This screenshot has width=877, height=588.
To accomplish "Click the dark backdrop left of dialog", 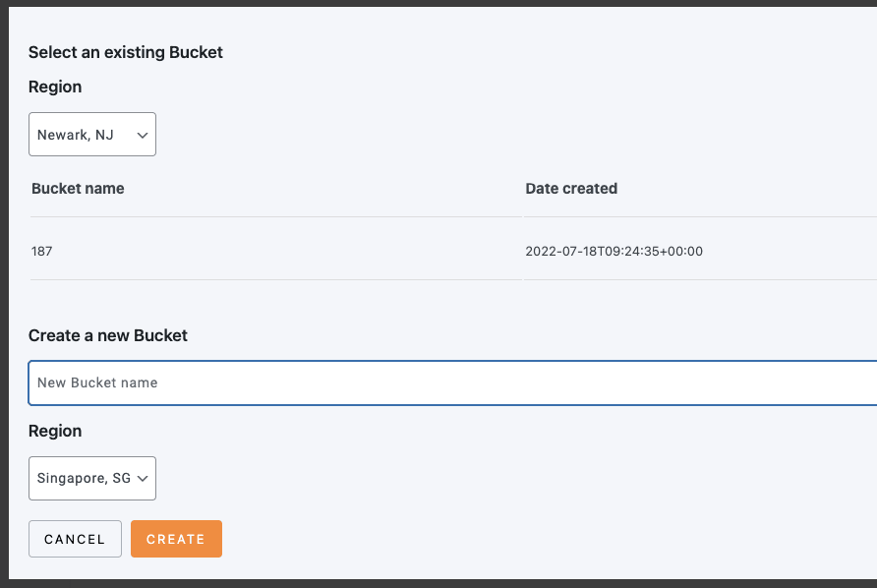I will tap(4, 295).
